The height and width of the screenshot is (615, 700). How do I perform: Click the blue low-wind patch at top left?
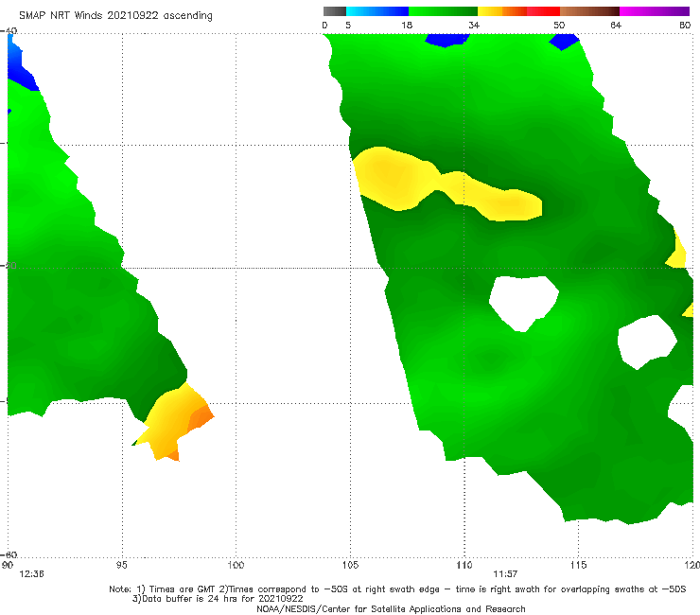pos(20,67)
